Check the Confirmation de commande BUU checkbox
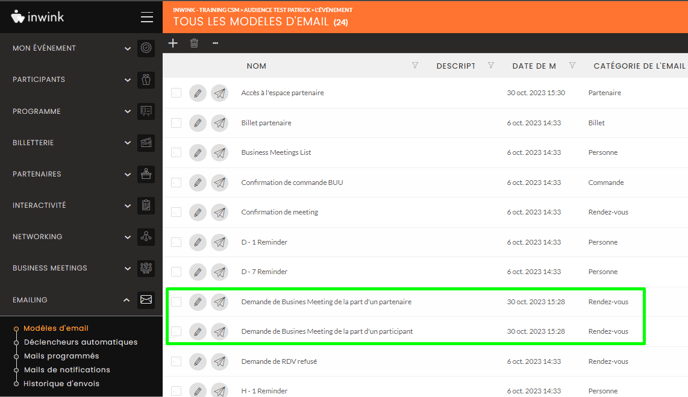Viewport: 688px width, 397px height. (176, 182)
